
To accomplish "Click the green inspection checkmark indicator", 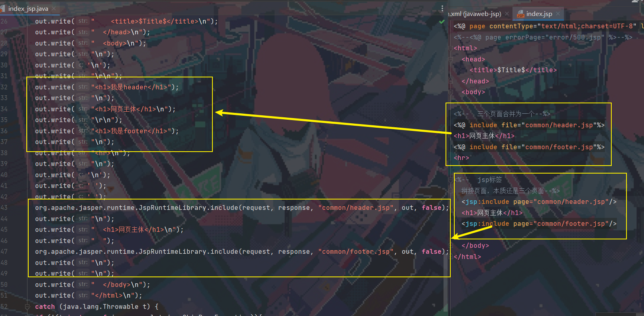I will pyautogui.click(x=442, y=22).
